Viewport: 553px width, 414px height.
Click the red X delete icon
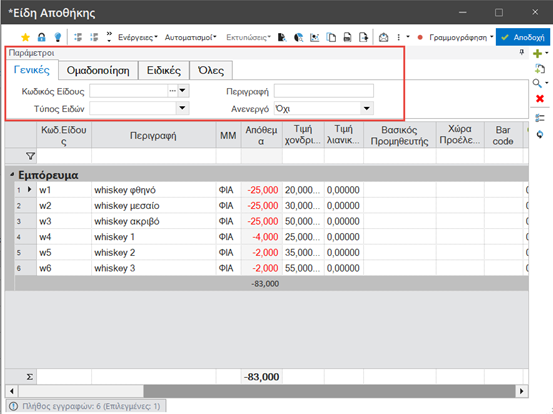click(x=540, y=99)
